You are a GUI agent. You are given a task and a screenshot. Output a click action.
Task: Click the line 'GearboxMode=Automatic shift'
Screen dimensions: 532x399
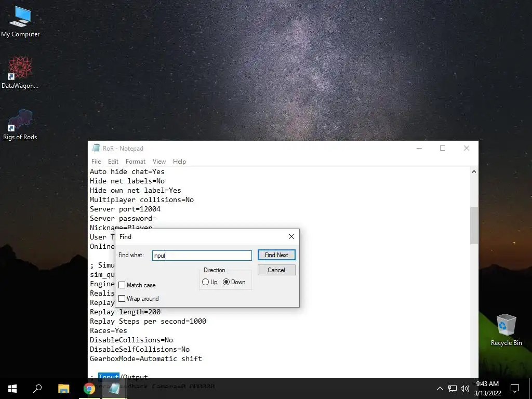(146, 358)
